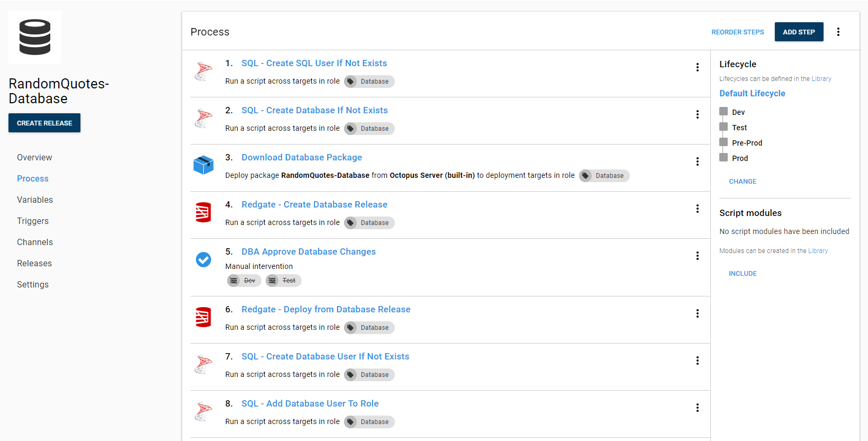The image size is (868, 441).
Task: Click the Database role tag on step 2
Action: click(x=369, y=129)
